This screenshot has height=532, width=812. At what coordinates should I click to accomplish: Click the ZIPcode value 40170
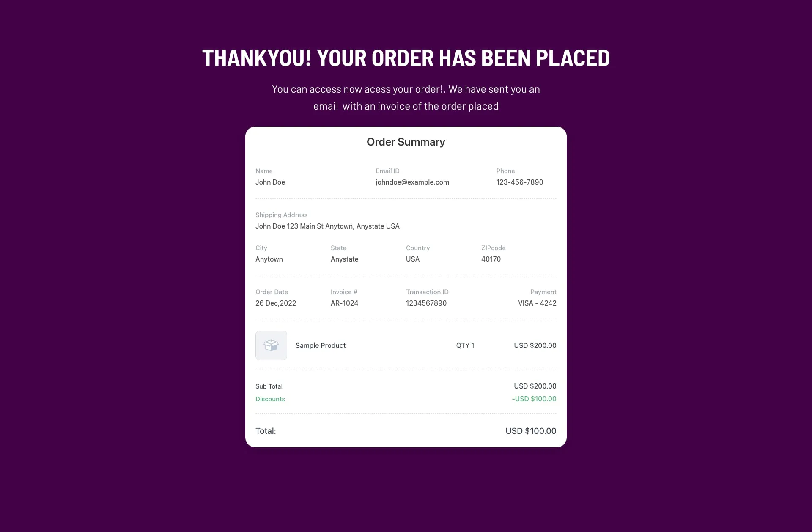click(x=491, y=259)
